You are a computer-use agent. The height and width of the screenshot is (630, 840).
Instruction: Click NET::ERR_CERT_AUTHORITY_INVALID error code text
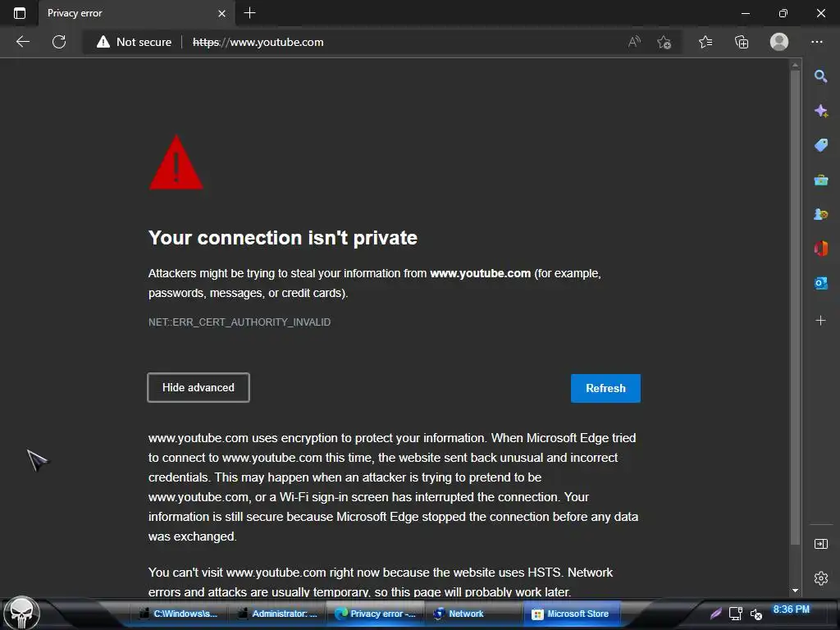click(x=240, y=322)
